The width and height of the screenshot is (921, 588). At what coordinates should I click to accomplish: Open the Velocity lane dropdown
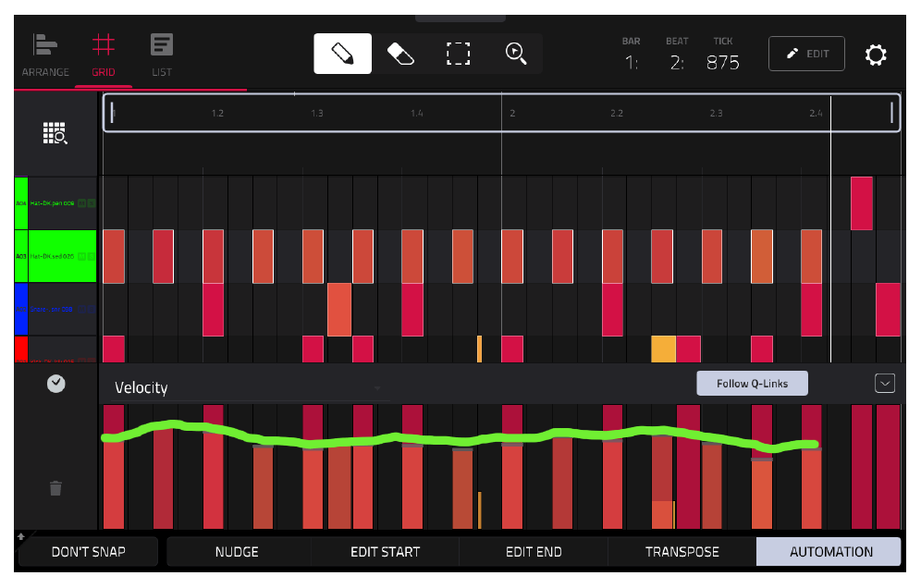coord(249,387)
